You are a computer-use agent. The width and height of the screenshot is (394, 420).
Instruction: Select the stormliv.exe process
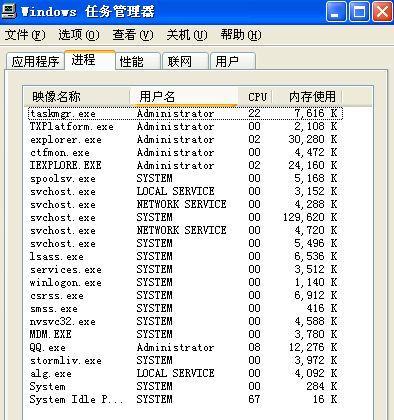[185, 360]
